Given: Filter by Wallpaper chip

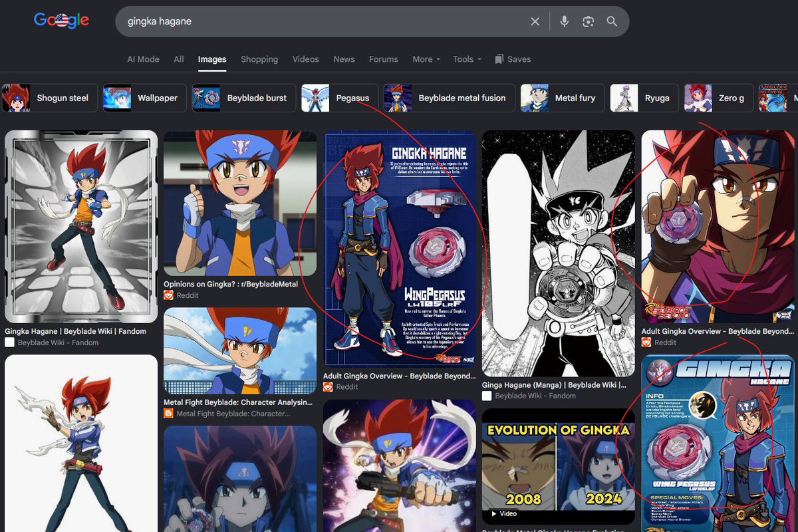Looking at the screenshot, I should click(x=144, y=98).
